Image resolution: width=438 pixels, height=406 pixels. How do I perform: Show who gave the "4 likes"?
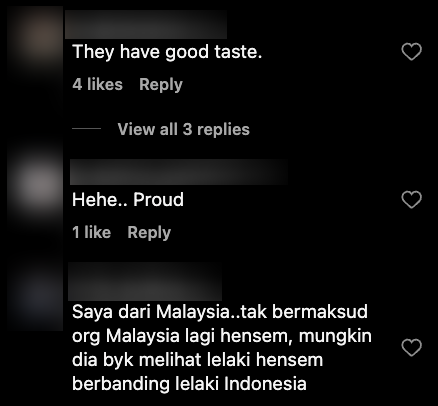[97, 84]
